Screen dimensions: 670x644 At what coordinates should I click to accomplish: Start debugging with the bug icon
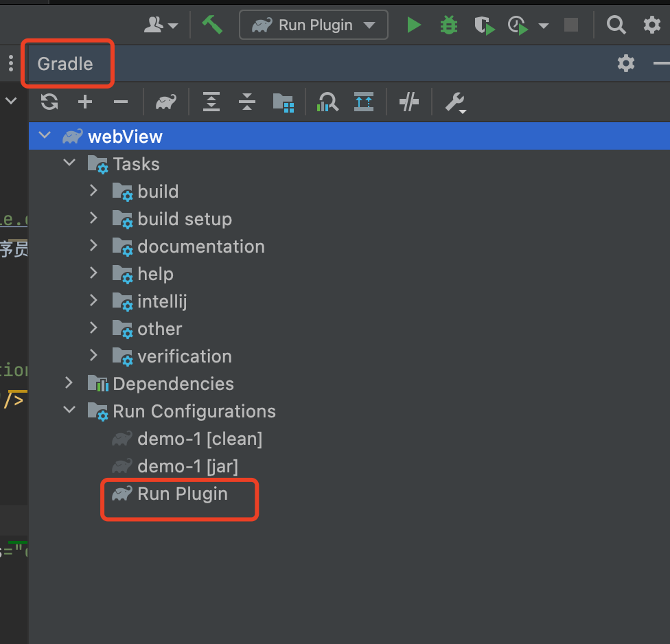pyautogui.click(x=449, y=25)
